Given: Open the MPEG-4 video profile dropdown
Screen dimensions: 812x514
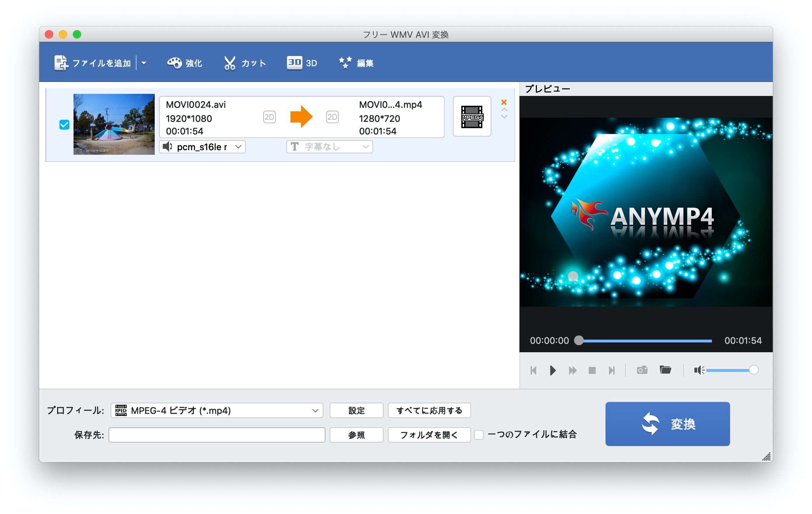Looking at the screenshot, I should pyautogui.click(x=217, y=410).
